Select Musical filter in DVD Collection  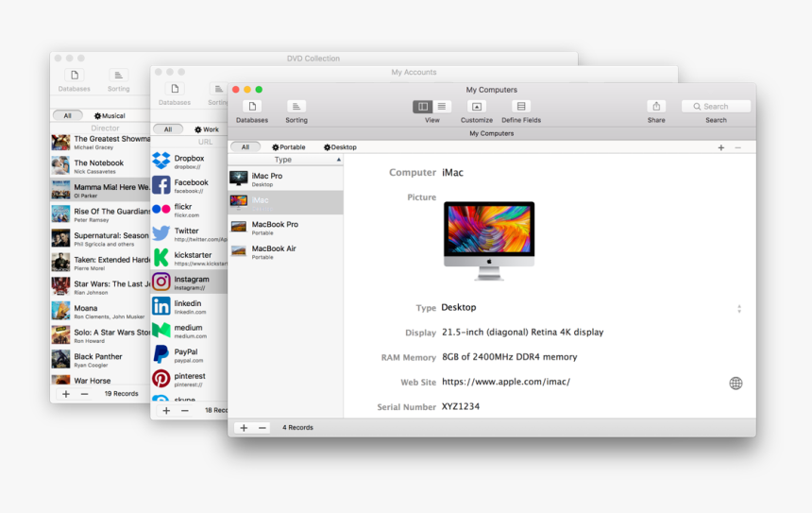click(110, 115)
